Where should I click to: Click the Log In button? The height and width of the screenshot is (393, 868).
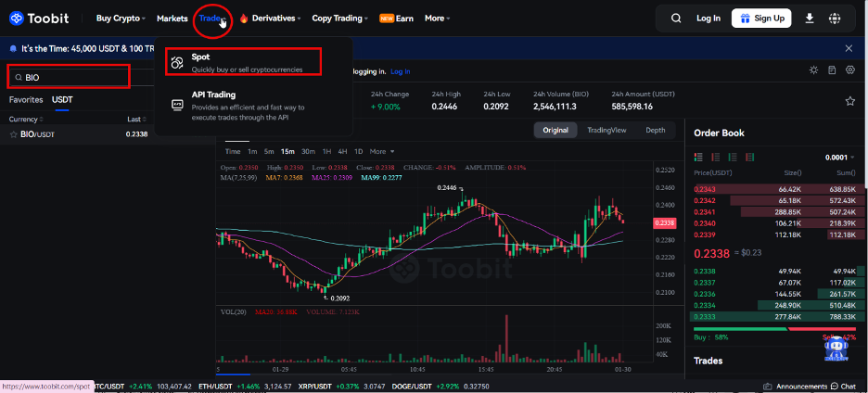708,19
